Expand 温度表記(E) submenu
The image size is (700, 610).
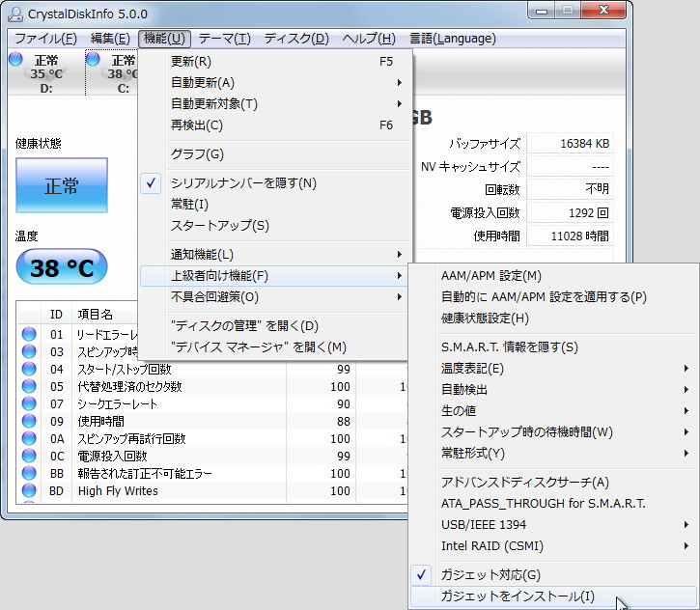[553, 369]
